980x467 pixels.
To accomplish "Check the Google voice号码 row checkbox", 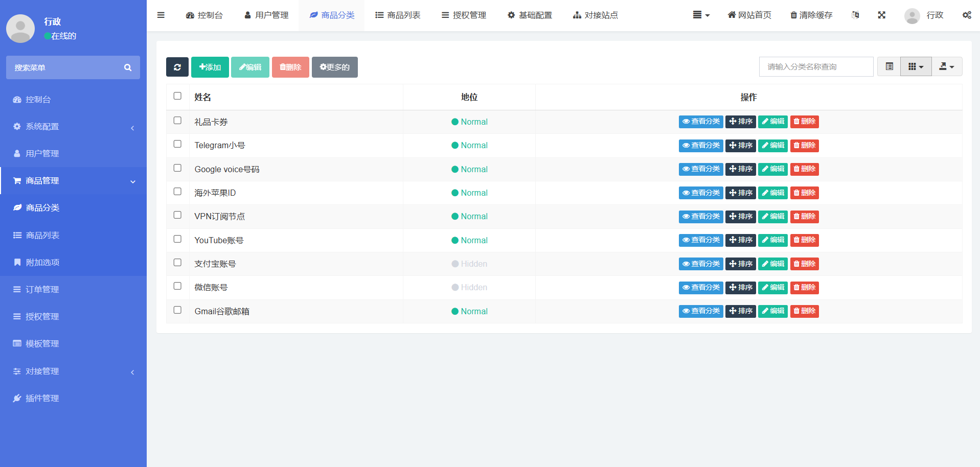I will [177, 168].
